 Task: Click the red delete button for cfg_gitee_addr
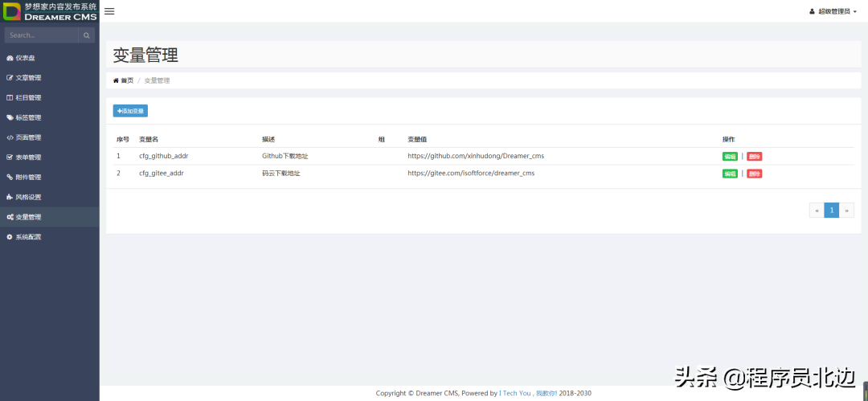754,174
